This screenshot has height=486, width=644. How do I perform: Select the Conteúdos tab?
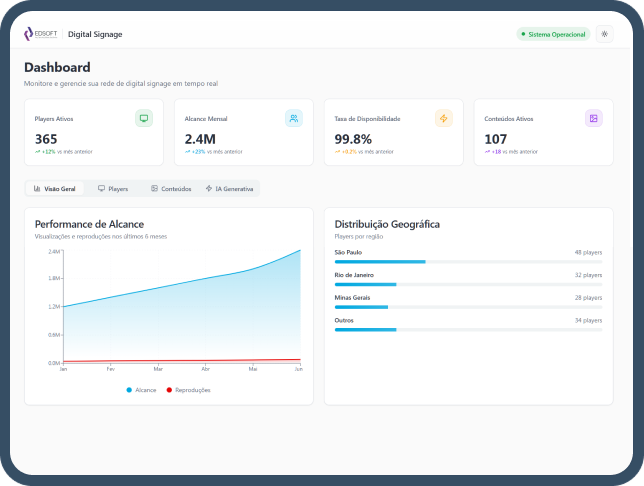(x=170, y=188)
